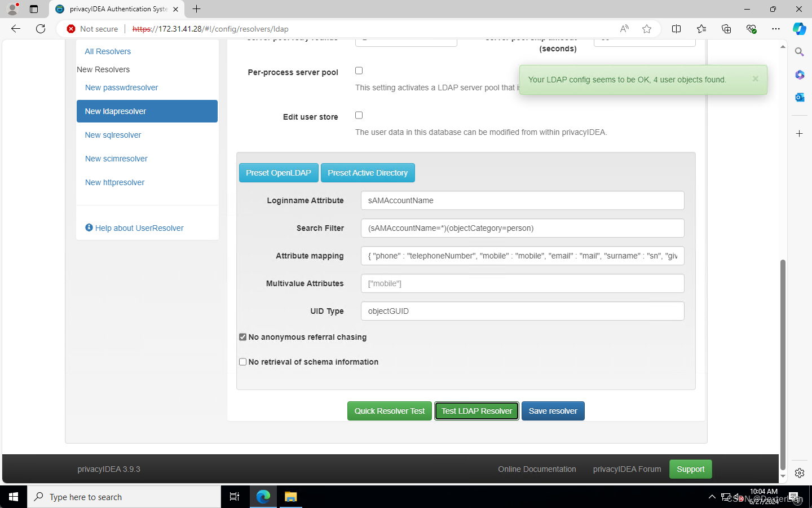Click the Windows taskbar search box
This screenshot has height=508, width=812.
[124, 497]
